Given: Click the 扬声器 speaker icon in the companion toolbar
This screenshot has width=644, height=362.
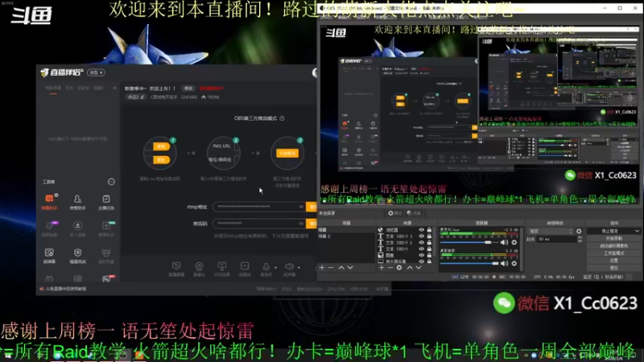Looking at the screenshot, I should point(289,267).
